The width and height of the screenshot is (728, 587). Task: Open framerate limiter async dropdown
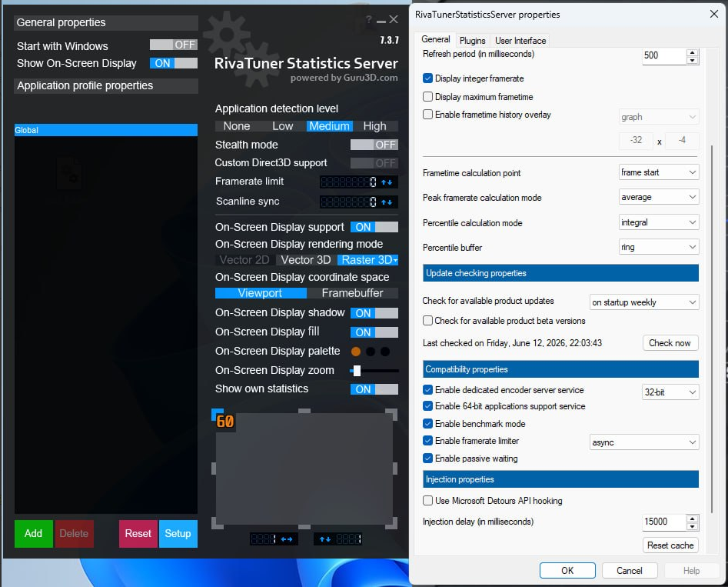[x=644, y=442]
